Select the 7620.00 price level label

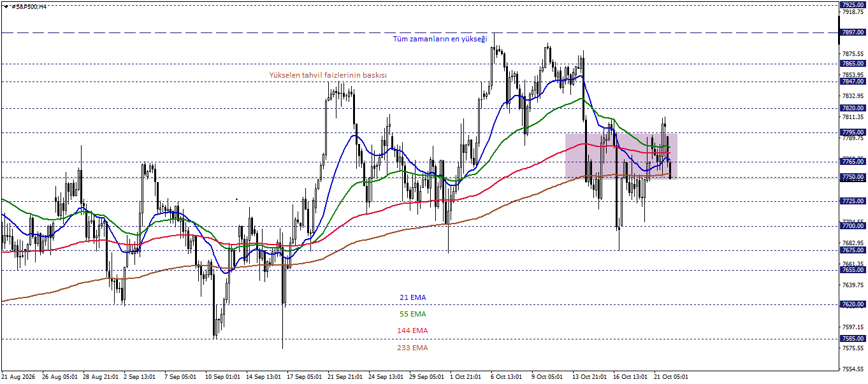[853, 304]
